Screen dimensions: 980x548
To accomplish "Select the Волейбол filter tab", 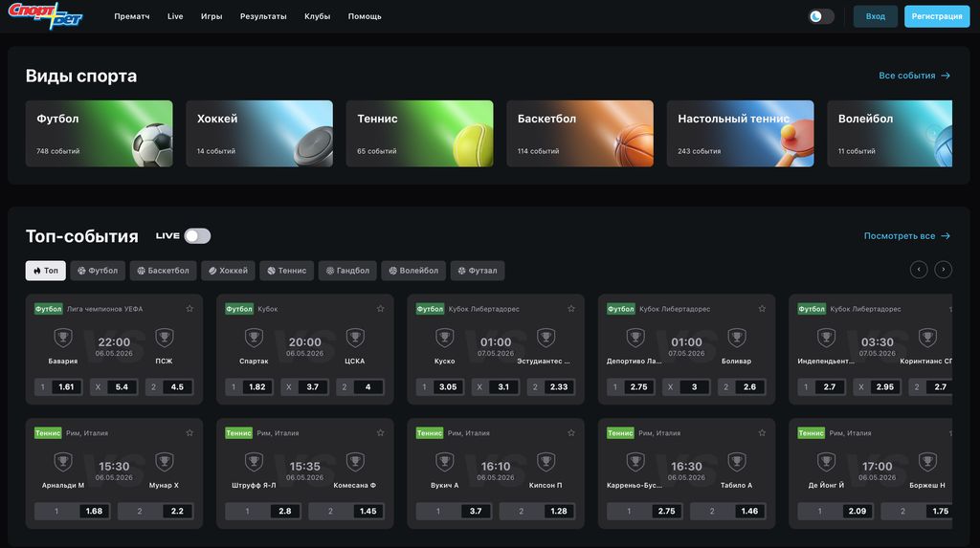I will click(x=413, y=271).
